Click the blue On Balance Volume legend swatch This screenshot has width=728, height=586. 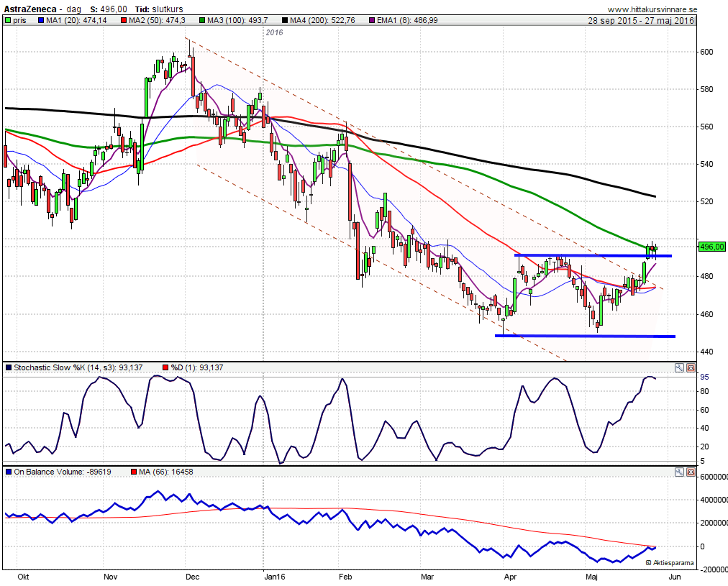coord(9,472)
